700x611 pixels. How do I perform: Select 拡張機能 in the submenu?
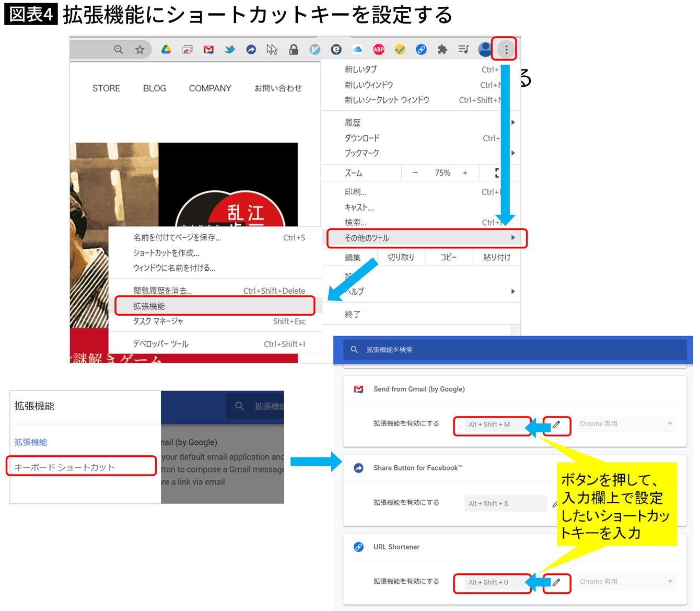point(215,306)
